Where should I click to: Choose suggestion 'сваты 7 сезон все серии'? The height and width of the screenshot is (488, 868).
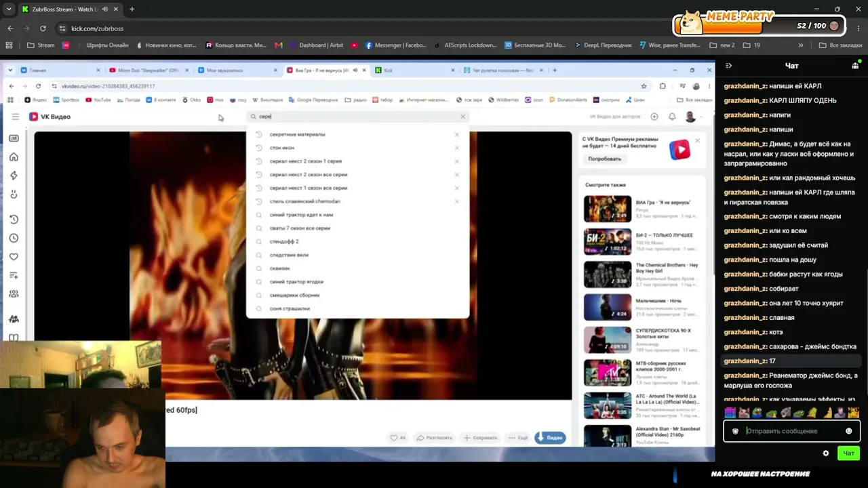(x=300, y=228)
